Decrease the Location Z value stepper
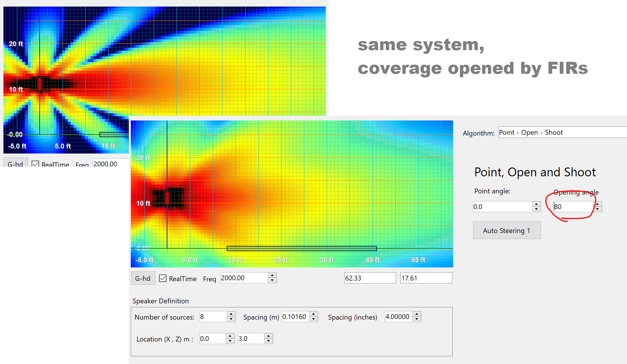Viewport: 627px width, 364px height. (x=268, y=341)
